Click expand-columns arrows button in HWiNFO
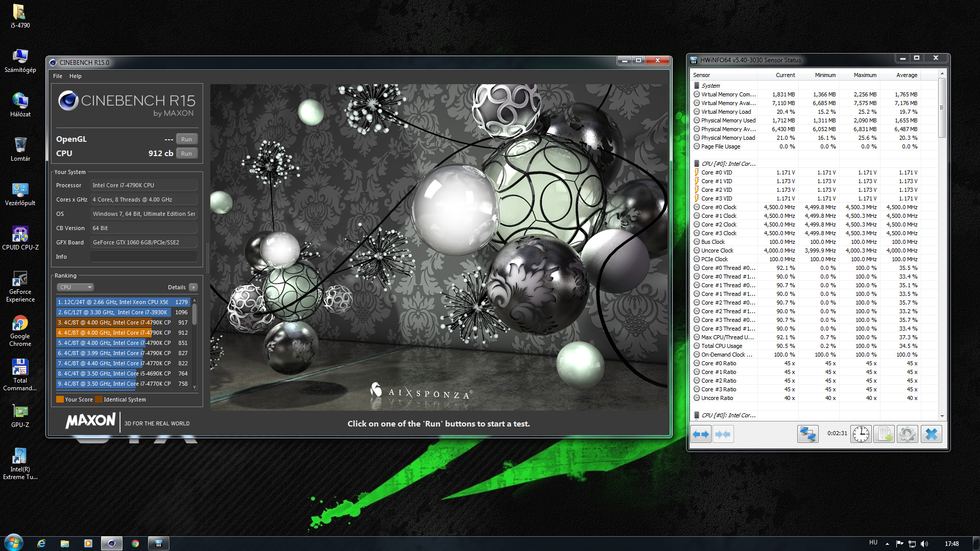The height and width of the screenshot is (551, 980). click(x=701, y=434)
